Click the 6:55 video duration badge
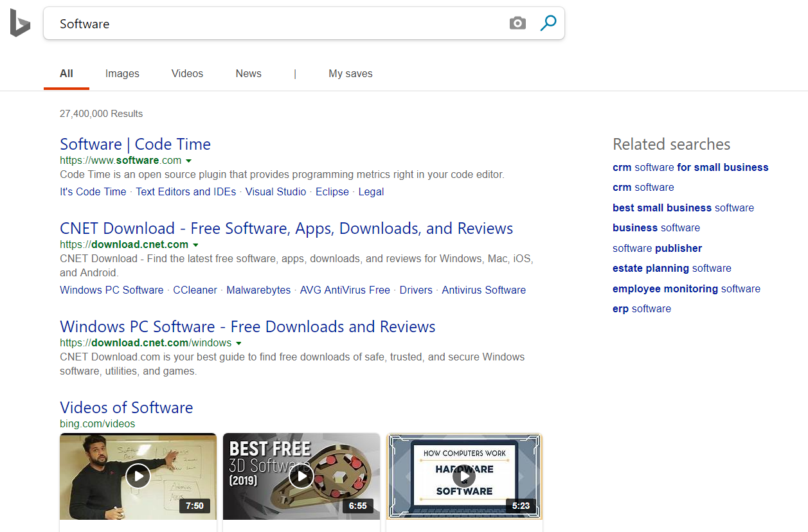 coord(358,506)
